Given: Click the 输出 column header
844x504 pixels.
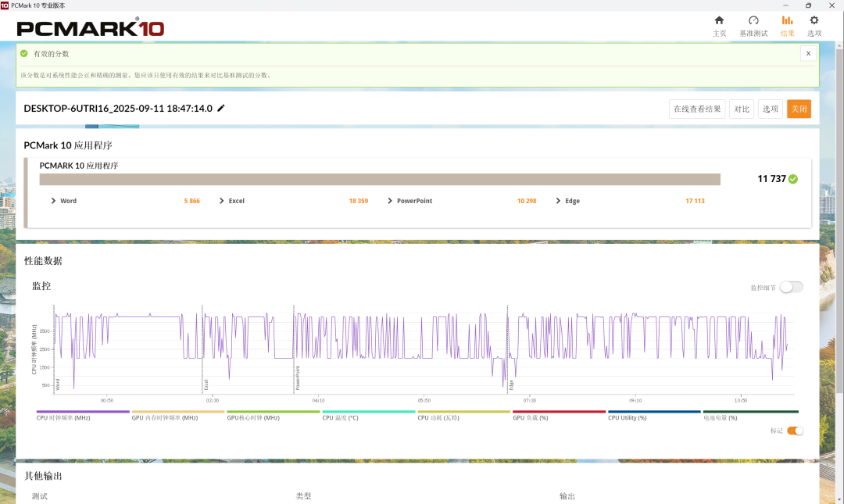Looking at the screenshot, I should (567, 496).
